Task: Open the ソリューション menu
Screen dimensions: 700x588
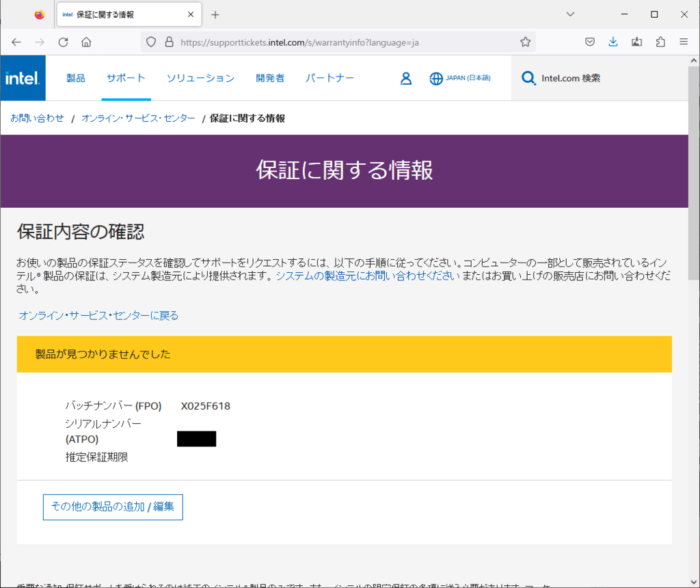Action: click(200, 78)
